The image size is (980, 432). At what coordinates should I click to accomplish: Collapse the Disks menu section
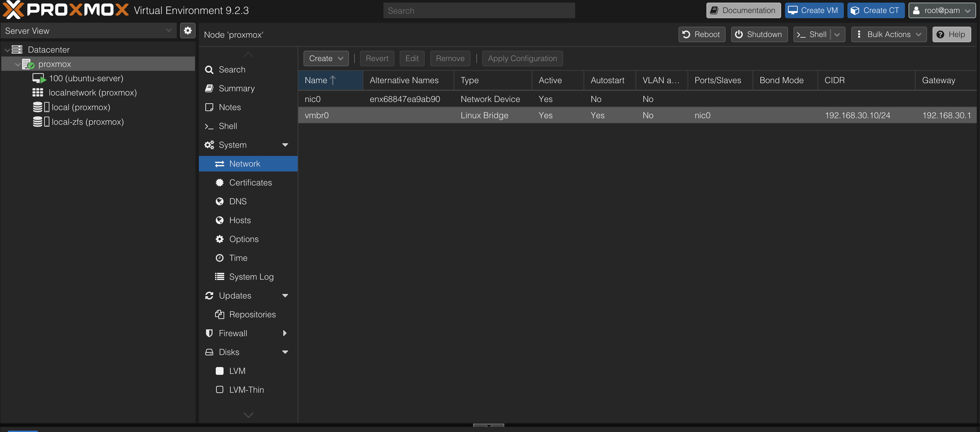(x=285, y=352)
